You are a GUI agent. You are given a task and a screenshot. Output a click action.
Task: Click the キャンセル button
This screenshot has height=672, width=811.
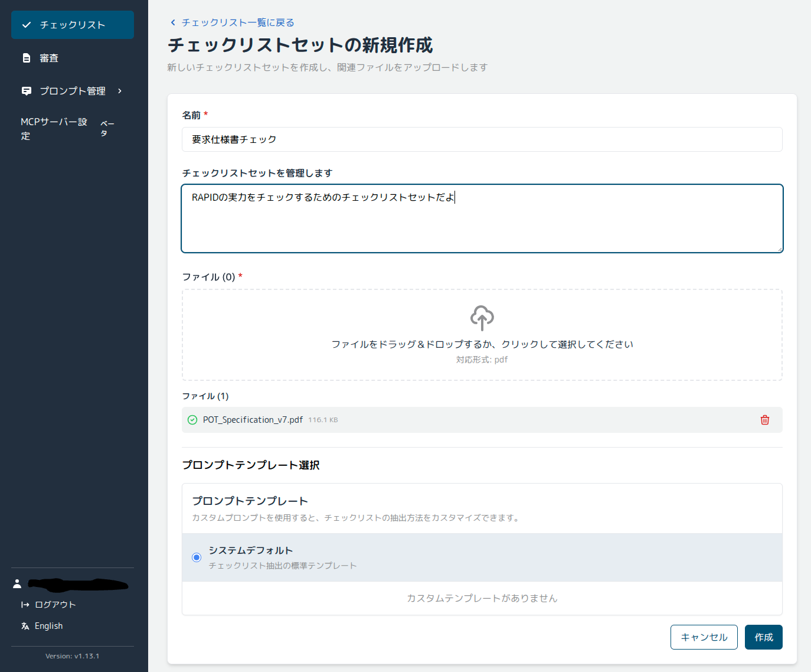704,637
